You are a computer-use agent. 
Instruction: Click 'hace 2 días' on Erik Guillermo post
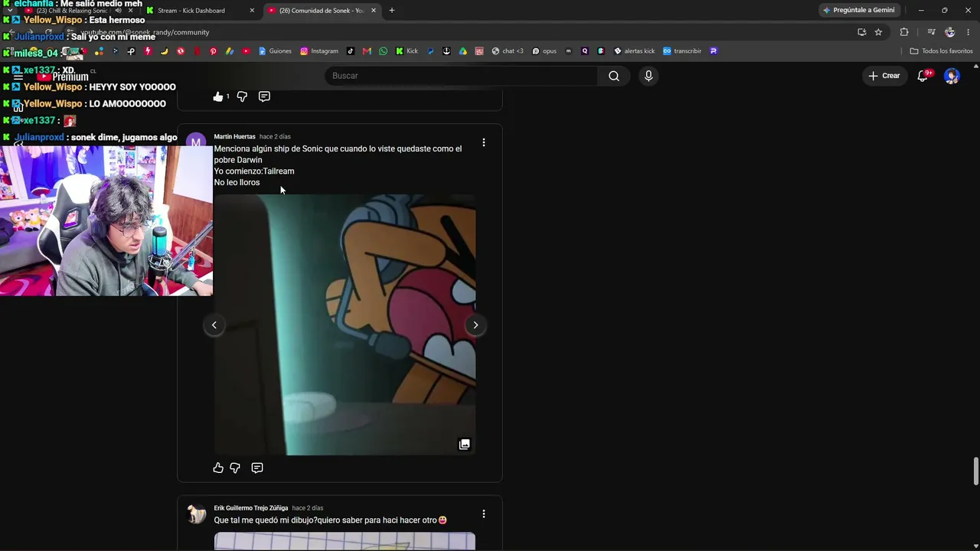(x=308, y=508)
